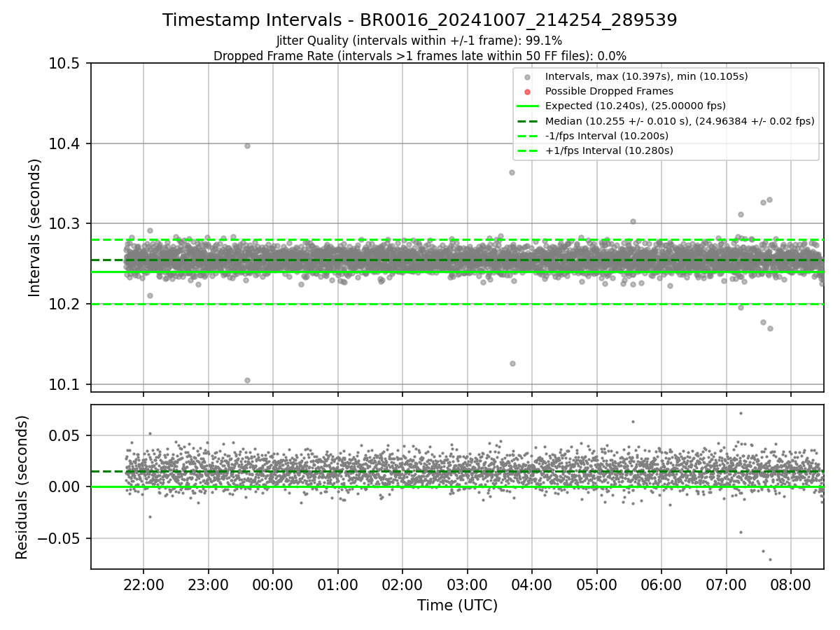Click the Residuals (seconds) y-axis label

[22, 487]
